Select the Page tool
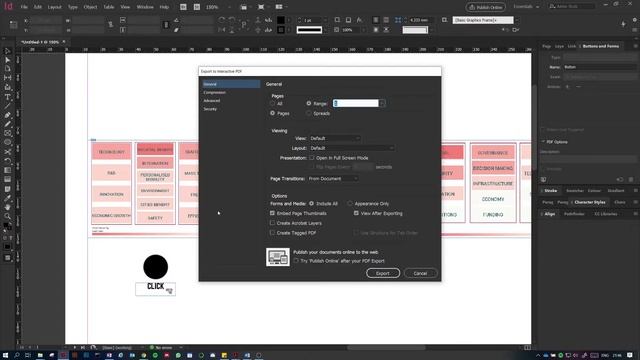 click(7, 69)
